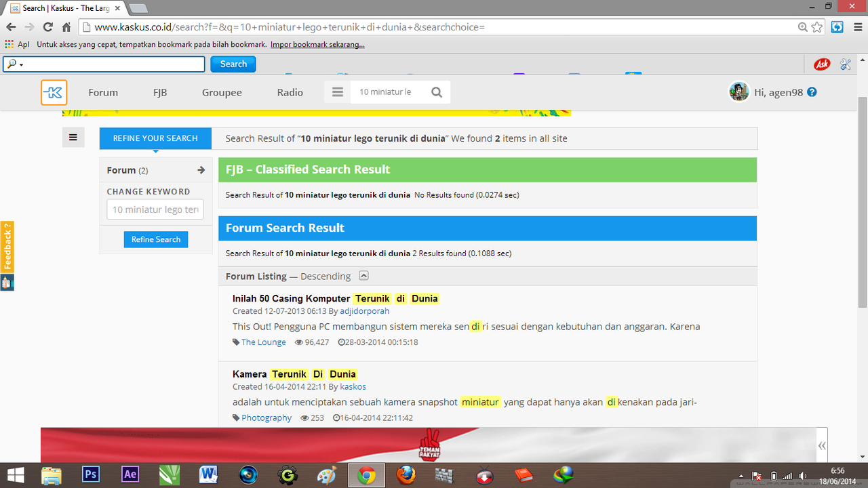
Task: Open The Lounge forum tag
Action: tap(264, 342)
